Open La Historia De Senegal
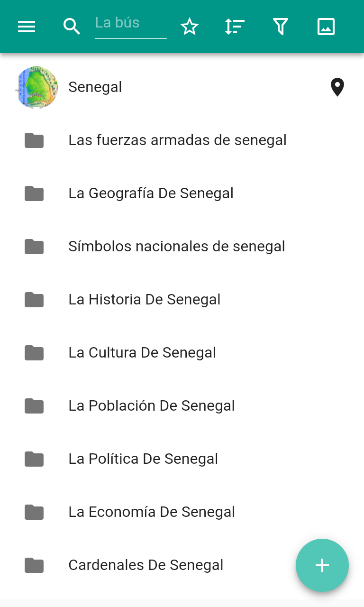 click(x=182, y=300)
